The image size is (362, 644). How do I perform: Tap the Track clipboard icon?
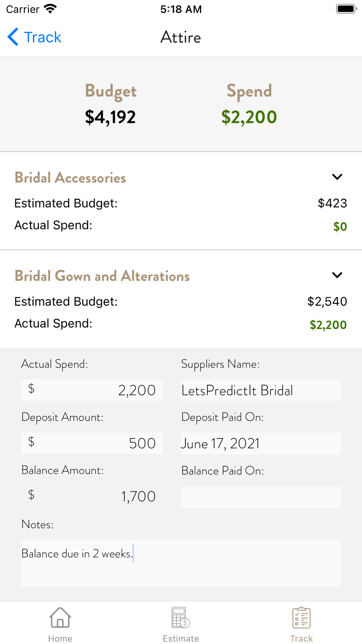[301, 618]
